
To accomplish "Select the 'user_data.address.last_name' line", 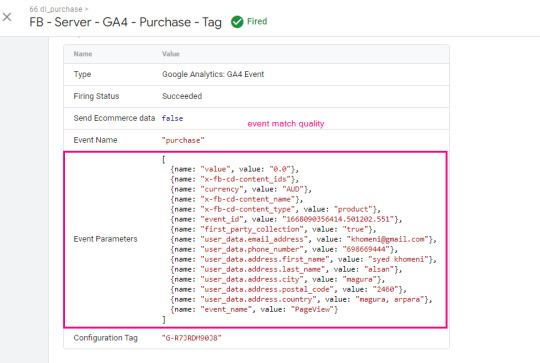I will (x=286, y=269).
